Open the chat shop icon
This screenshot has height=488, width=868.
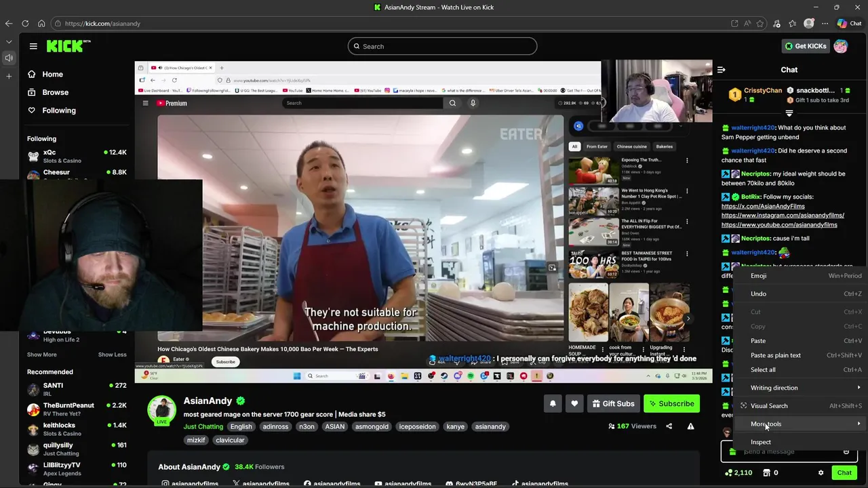(x=767, y=472)
